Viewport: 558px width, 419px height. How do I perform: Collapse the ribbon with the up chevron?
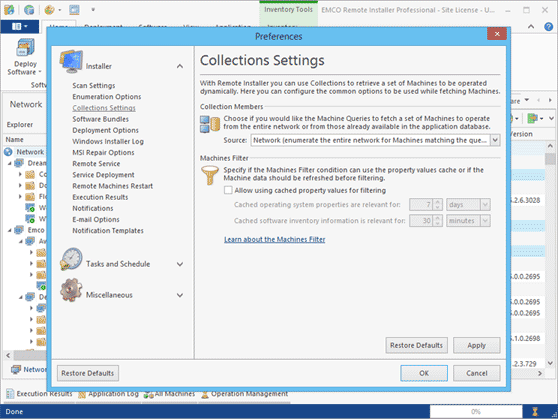point(531,26)
